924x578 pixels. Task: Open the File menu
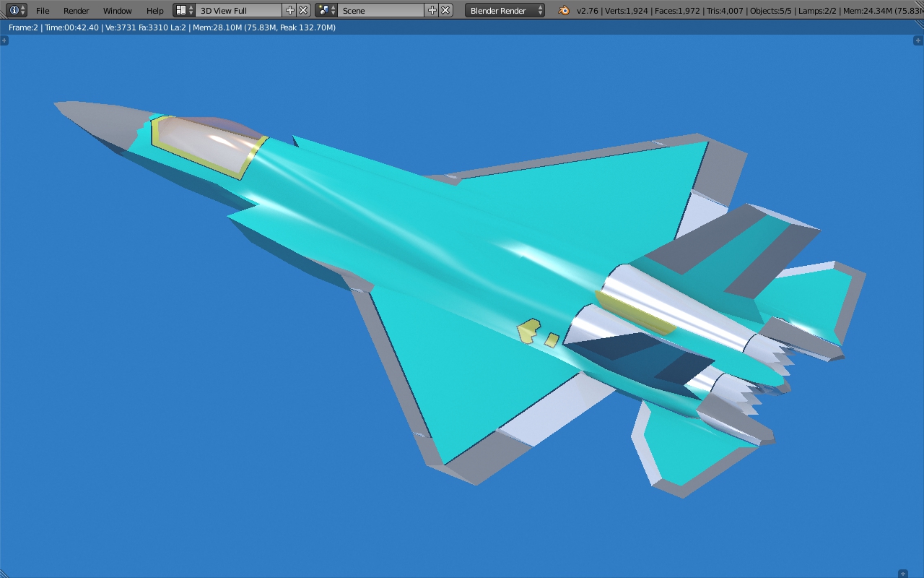pos(43,11)
